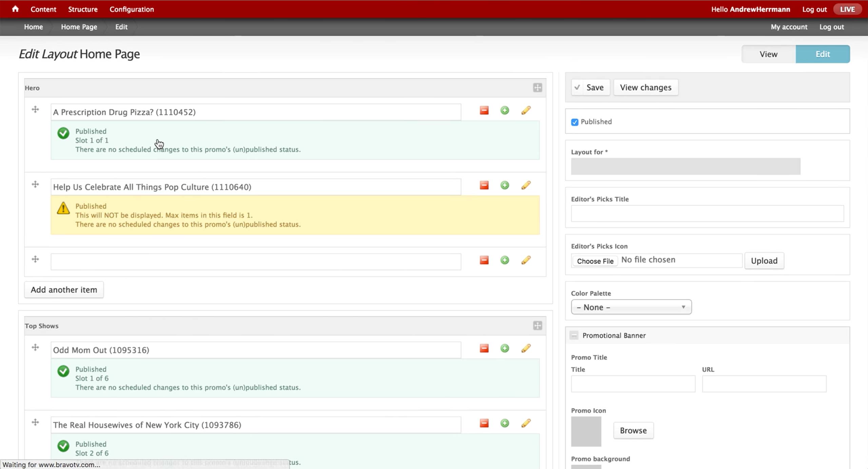Screen dimensions: 868x469
Task: Open the Configuration menu
Action: coord(132,9)
